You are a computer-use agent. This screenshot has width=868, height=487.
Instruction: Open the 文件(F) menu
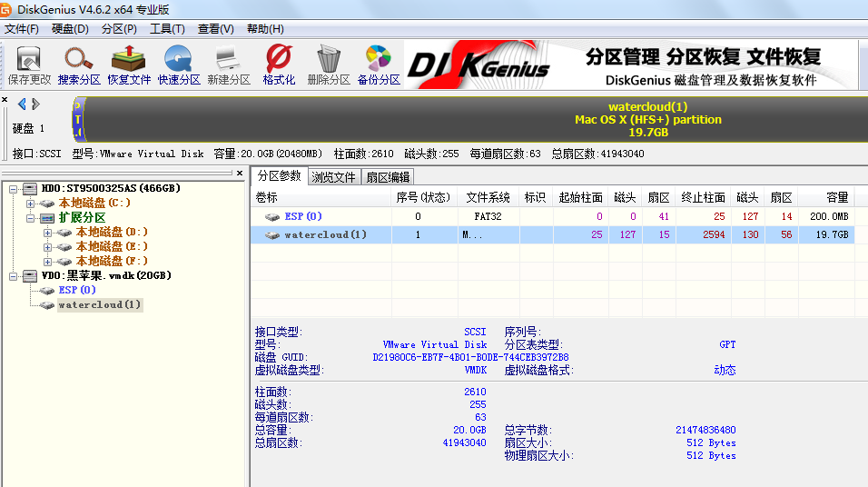tap(22, 29)
